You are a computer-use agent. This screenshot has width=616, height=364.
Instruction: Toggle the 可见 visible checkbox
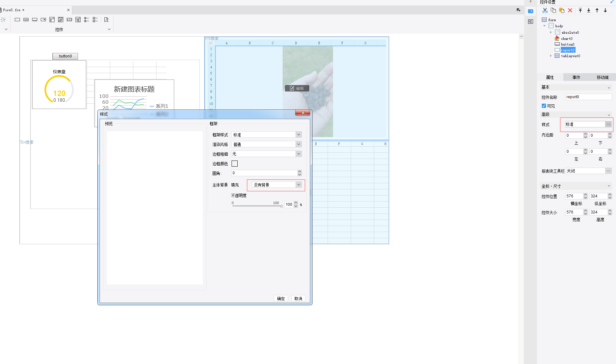click(544, 106)
